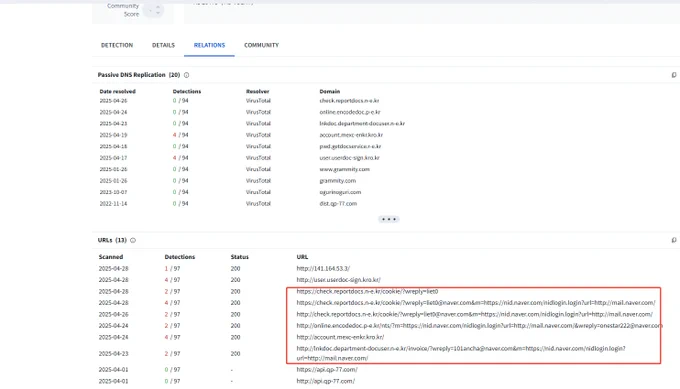The height and width of the screenshot is (389, 680).
Task: Open the Details tab
Action: point(163,45)
